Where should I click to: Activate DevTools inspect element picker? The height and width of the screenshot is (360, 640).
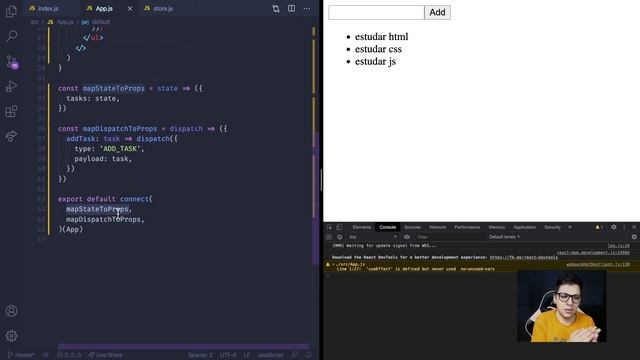329,227
